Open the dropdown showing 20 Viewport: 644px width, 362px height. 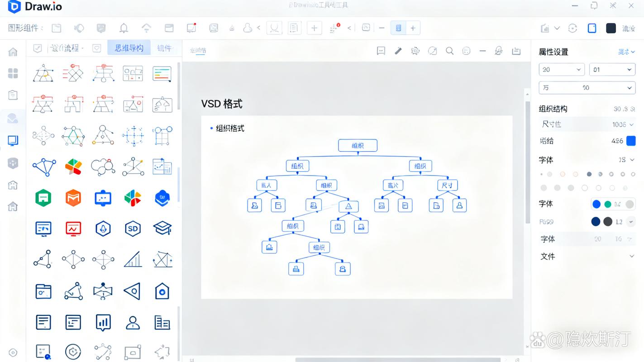coord(562,70)
